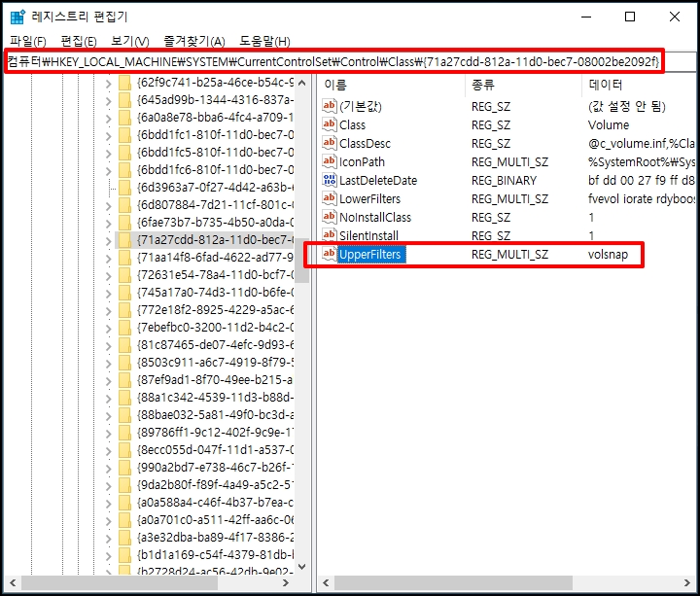The height and width of the screenshot is (596, 700).
Task: Click the string icon beside SilentInstall
Action: tap(329, 235)
